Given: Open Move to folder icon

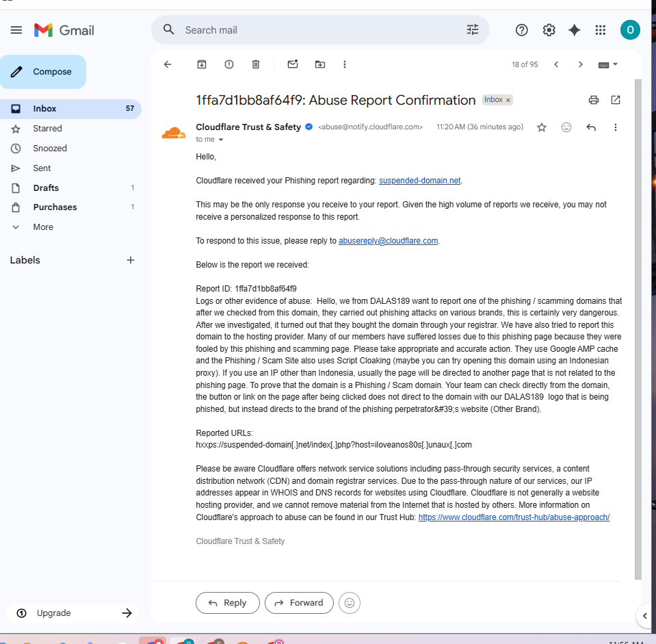Looking at the screenshot, I should pos(319,64).
